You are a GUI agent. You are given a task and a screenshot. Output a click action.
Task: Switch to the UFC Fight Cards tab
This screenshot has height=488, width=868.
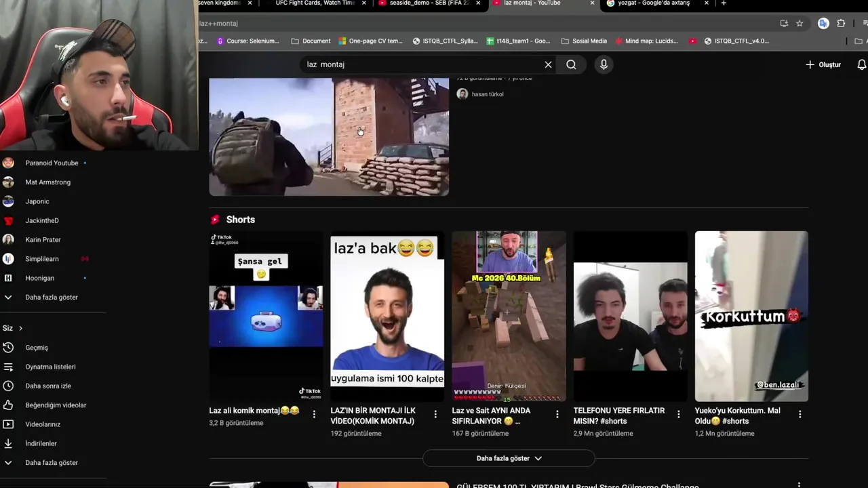[x=314, y=3]
